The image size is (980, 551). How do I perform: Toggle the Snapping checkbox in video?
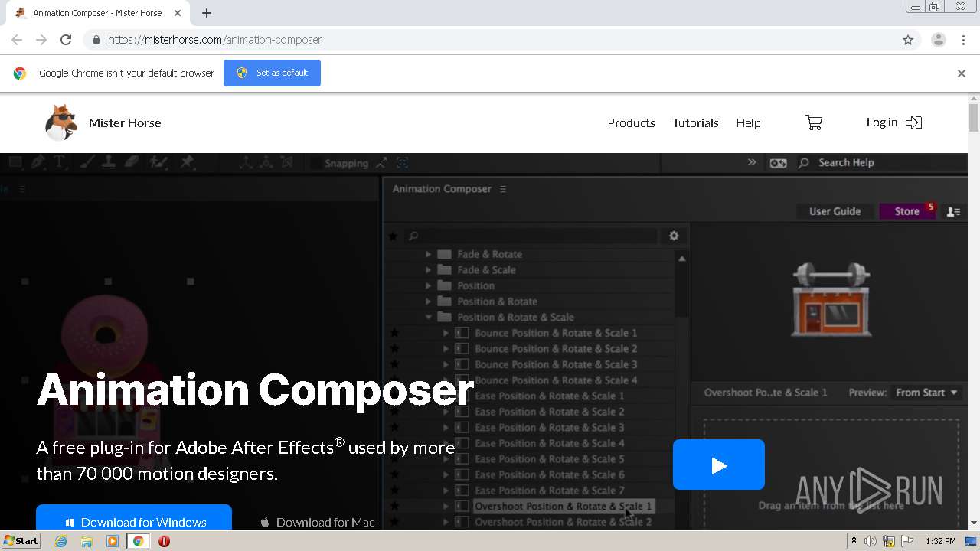tap(315, 163)
